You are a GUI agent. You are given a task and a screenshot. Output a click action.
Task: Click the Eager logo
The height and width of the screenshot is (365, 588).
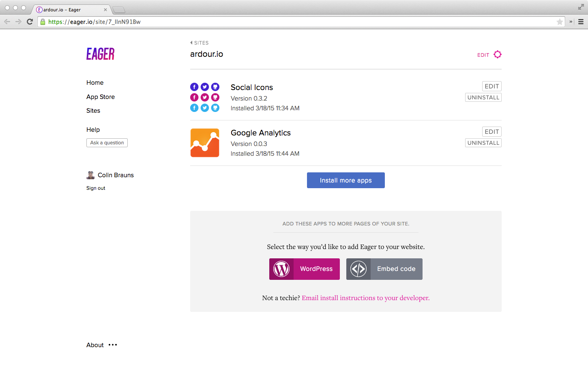click(x=100, y=54)
